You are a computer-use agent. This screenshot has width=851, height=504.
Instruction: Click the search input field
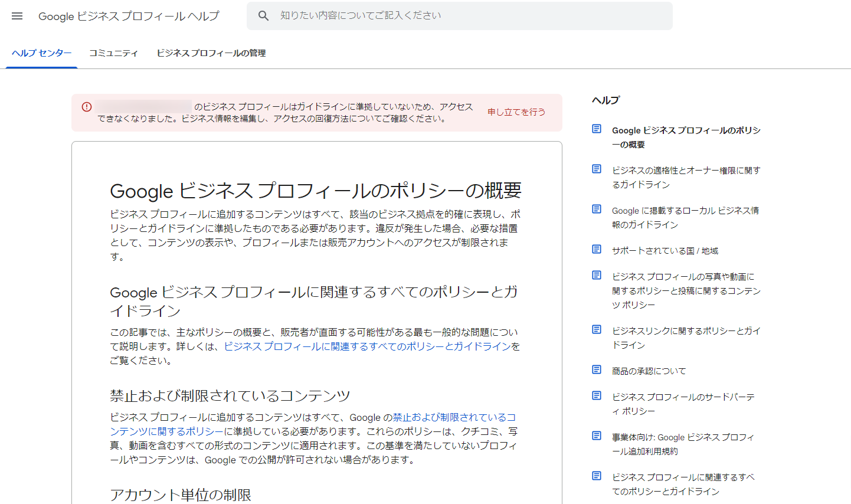[x=413, y=16]
